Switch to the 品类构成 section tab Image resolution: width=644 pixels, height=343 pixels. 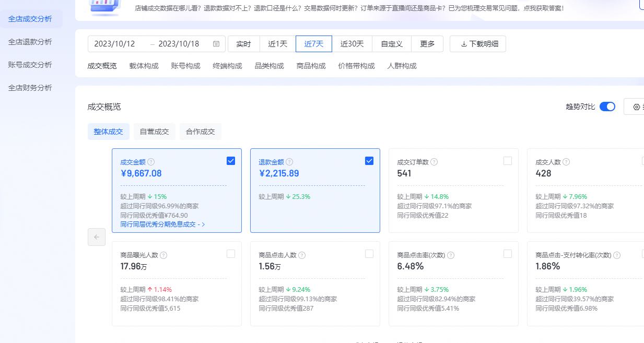point(270,66)
